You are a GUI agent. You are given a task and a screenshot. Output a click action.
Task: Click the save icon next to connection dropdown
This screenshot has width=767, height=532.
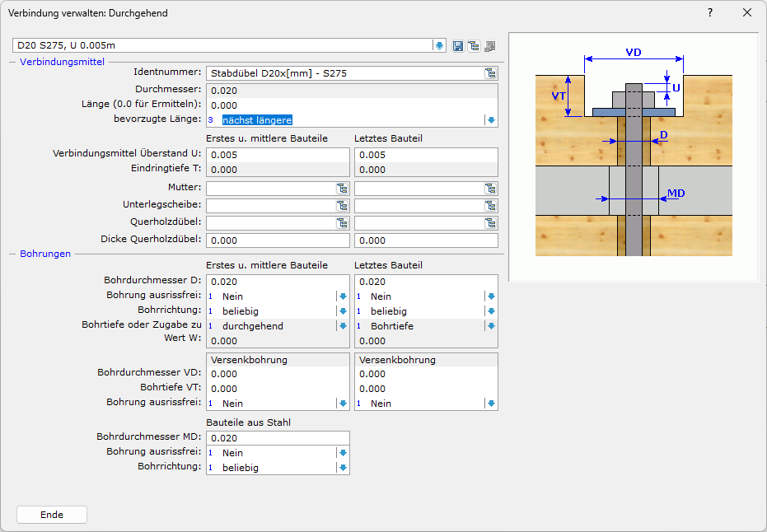pyautogui.click(x=458, y=46)
